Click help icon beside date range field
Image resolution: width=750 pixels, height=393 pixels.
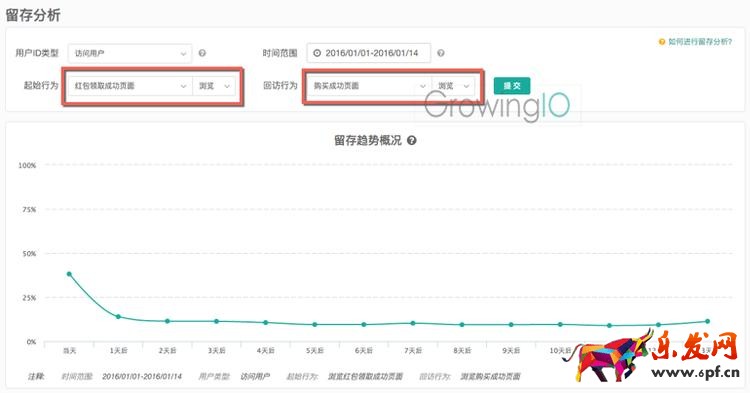[x=441, y=53]
